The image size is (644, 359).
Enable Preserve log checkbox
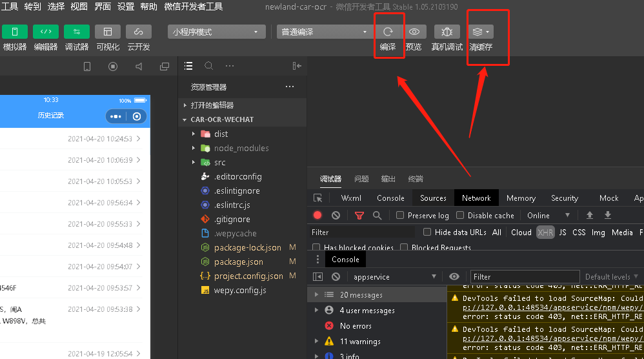click(400, 215)
